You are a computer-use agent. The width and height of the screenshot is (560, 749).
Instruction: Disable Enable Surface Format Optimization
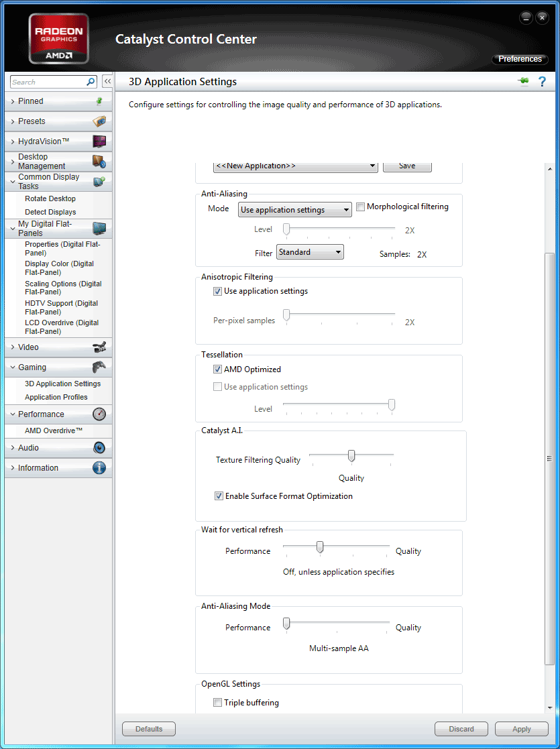219,496
